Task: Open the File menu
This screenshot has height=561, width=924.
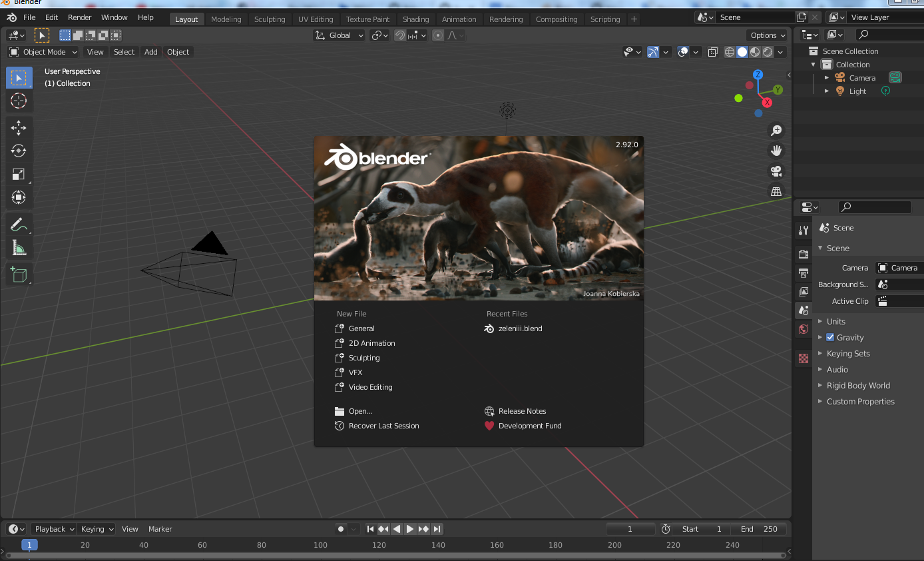Action: click(29, 17)
